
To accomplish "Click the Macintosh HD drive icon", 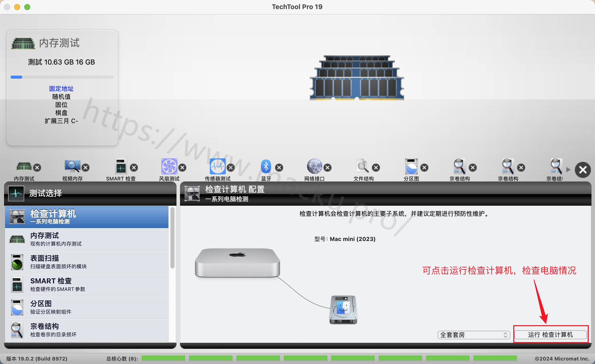I will (x=343, y=310).
